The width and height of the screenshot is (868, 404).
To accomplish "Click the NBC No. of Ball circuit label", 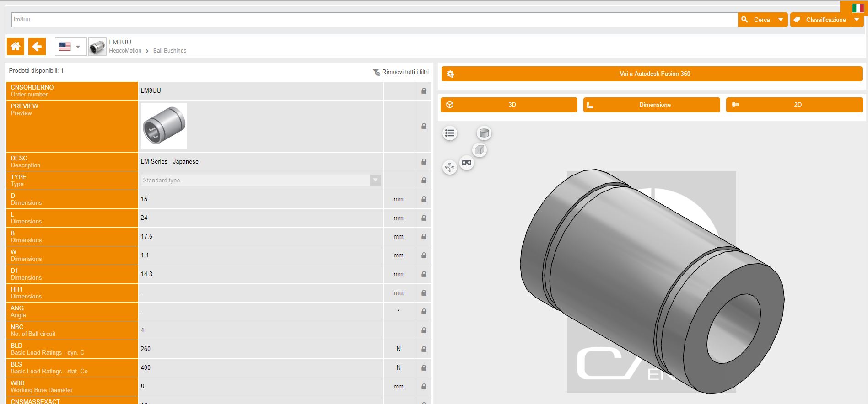I will tap(33, 330).
